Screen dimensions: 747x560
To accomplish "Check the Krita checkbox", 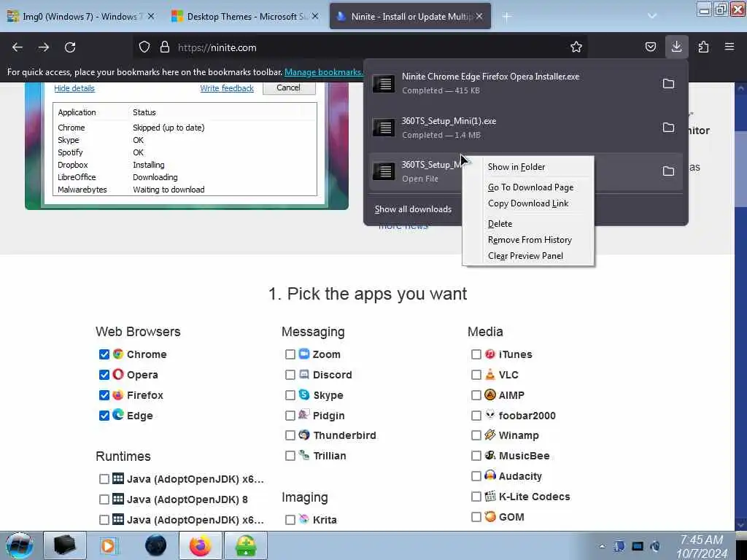I will click(x=290, y=520).
